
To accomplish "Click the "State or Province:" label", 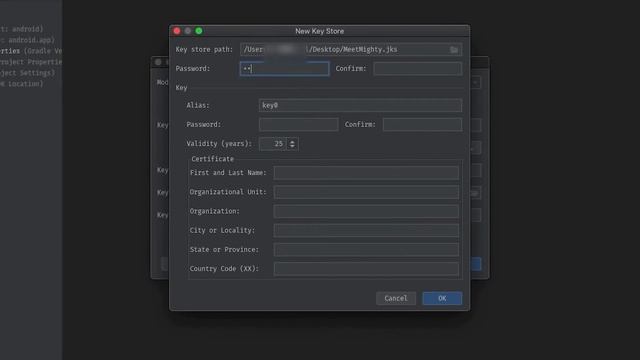I will (x=224, y=249).
